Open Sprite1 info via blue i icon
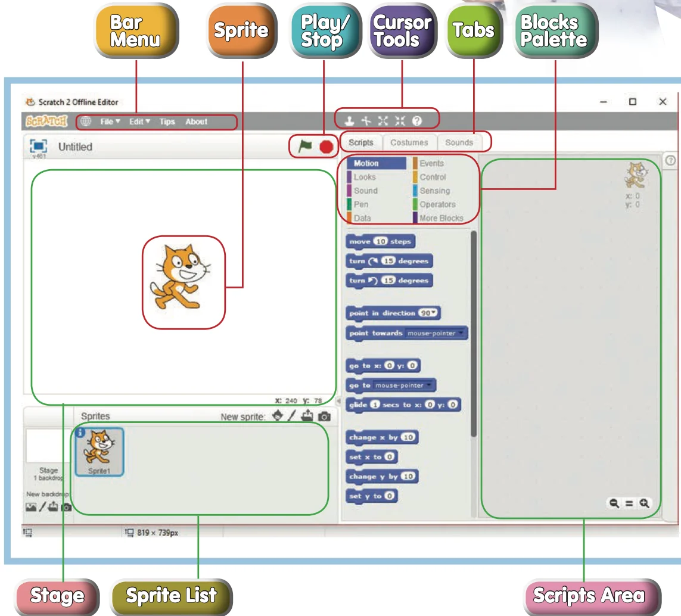 [x=80, y=433]
